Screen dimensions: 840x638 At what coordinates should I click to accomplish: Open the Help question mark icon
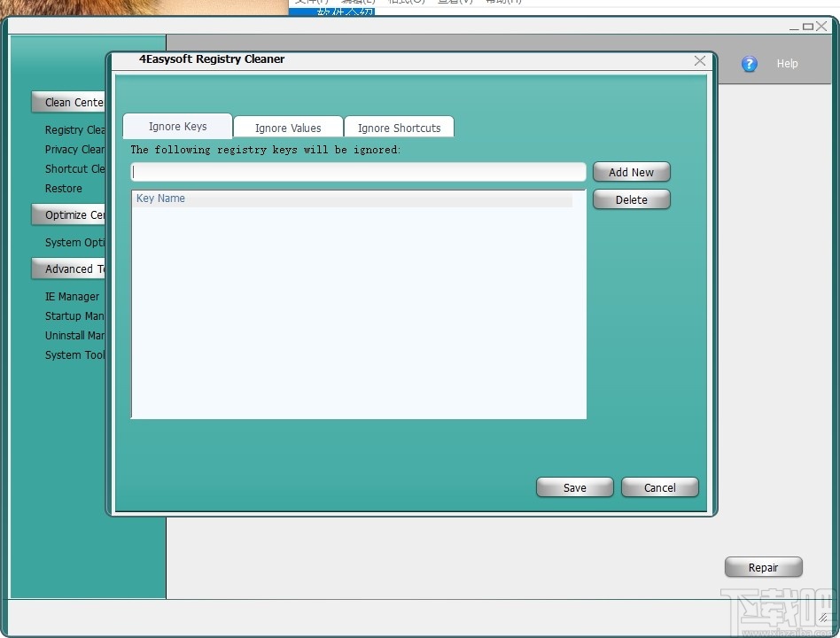[x=750, y=64]
